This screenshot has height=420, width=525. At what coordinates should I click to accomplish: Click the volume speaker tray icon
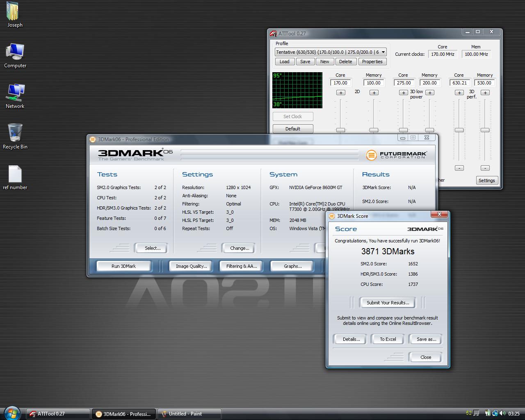502,413
